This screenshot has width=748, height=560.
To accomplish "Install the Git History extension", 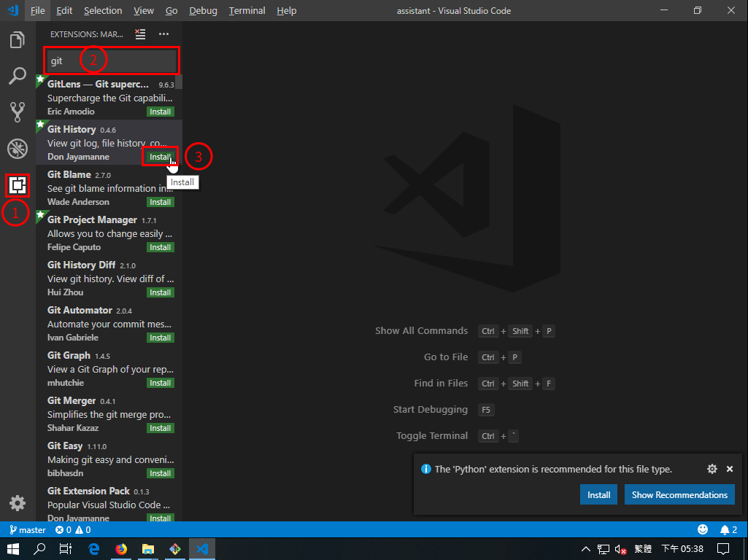I will 160,157.
